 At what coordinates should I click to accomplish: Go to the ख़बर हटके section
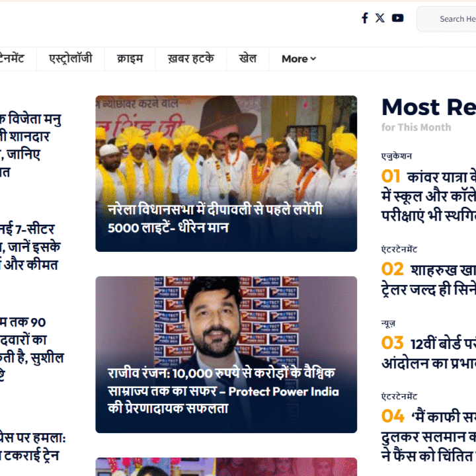point(190,59)
